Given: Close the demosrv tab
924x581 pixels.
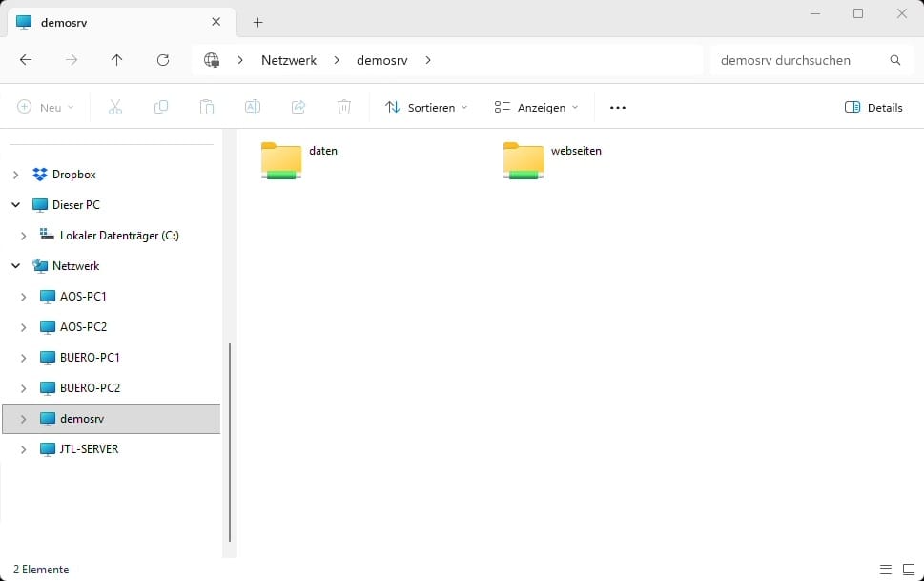Looking at the screenshot, I should coord(216,22).
